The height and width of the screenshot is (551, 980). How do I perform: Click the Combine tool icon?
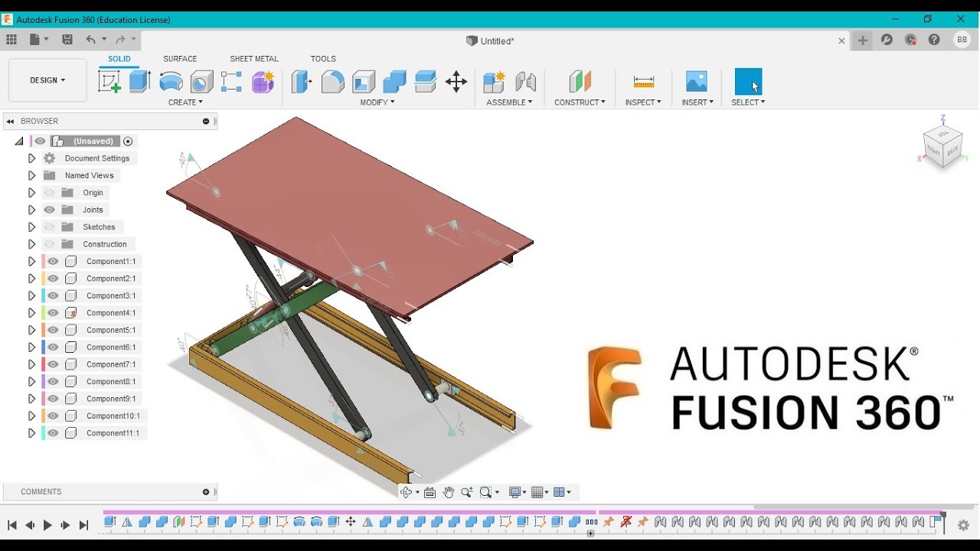pyautogui.click(x=394, y=82)
